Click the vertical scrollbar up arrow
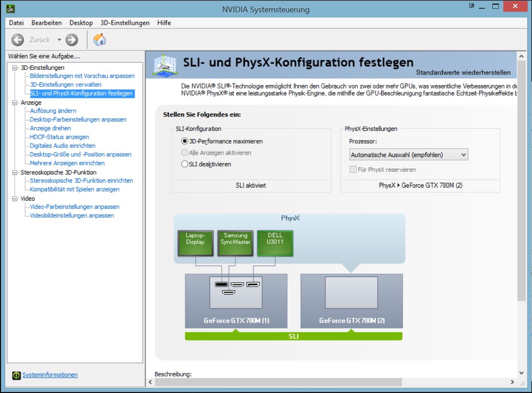 tap(522, 56)
